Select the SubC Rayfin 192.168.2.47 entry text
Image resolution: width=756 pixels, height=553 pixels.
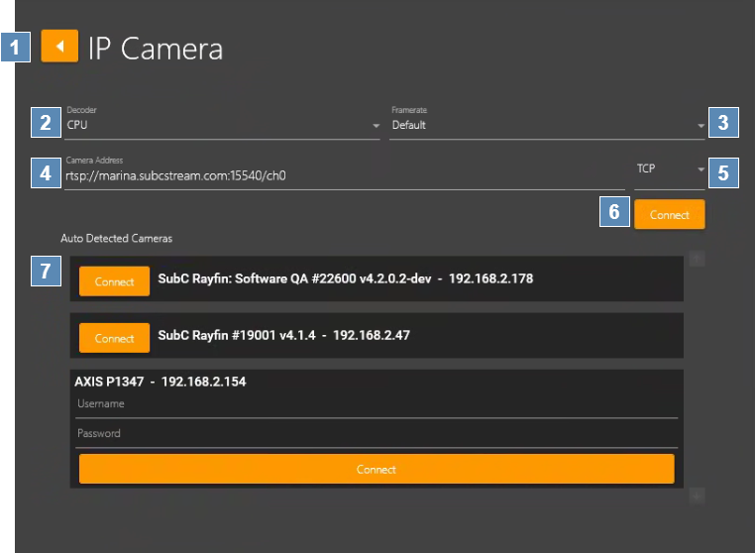(x=283, y=336)
